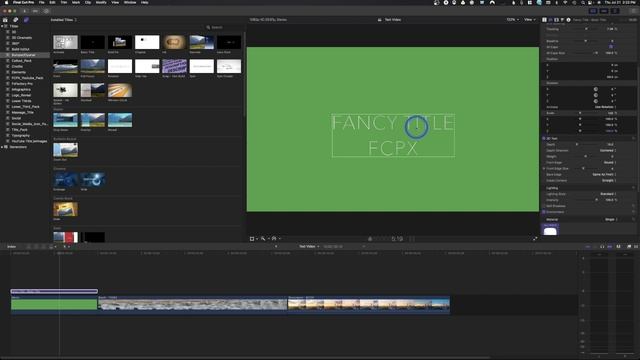This screenshot has height=360, width=640.
Task: Toggle the All Caps checkbox
Action: click(611, 47)
